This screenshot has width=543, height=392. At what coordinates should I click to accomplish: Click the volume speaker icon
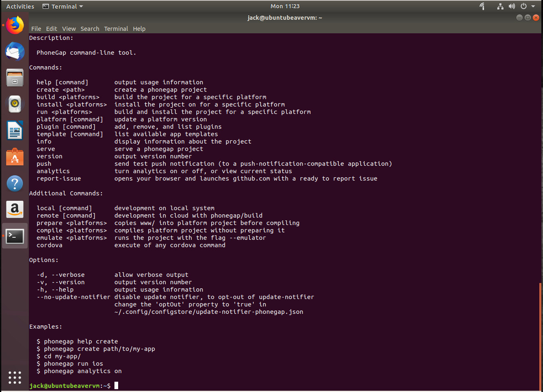[512, 6]
